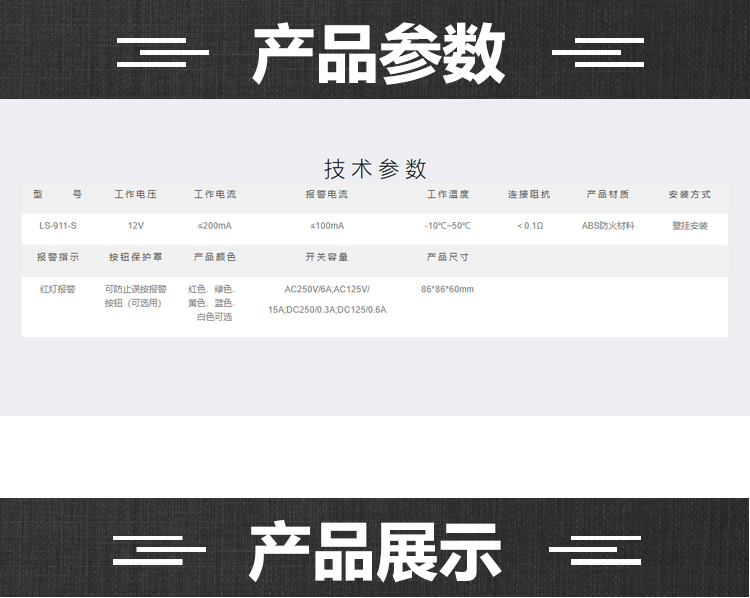Click the 工作电压 column header

[136, 194]
